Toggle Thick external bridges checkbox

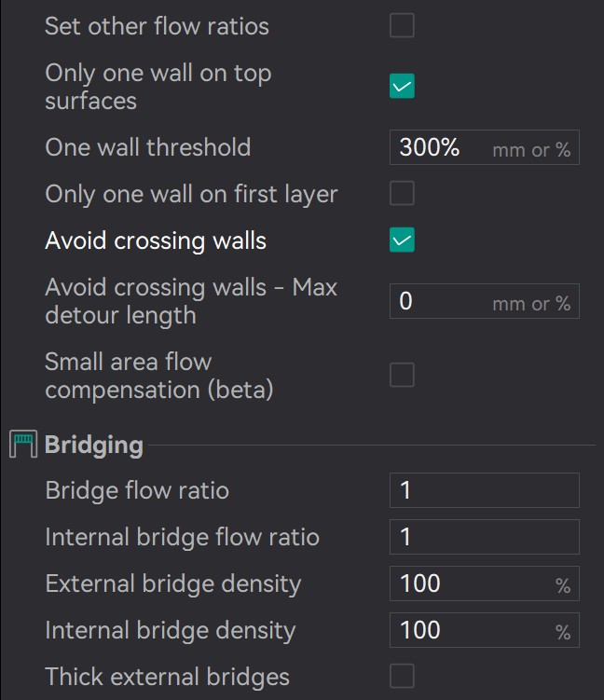point(402,677)
